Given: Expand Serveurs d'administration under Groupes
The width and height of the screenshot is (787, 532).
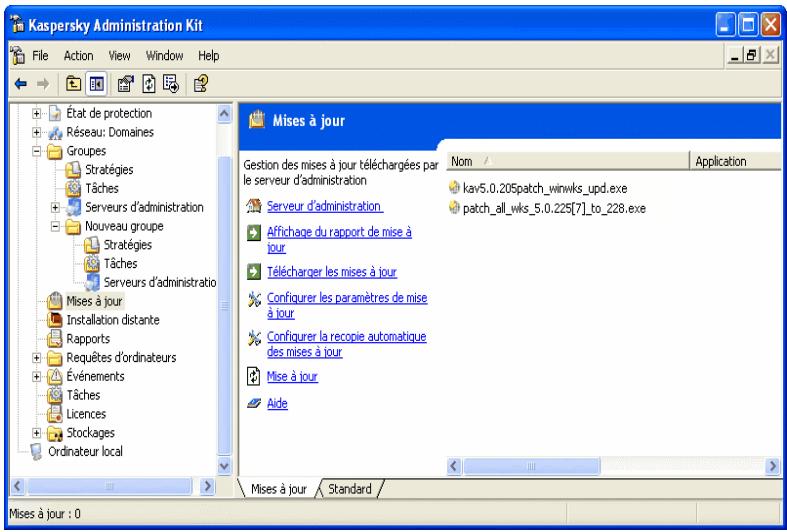Looking at the screenshot, I should pyautogui.click(x=55, y=207).
